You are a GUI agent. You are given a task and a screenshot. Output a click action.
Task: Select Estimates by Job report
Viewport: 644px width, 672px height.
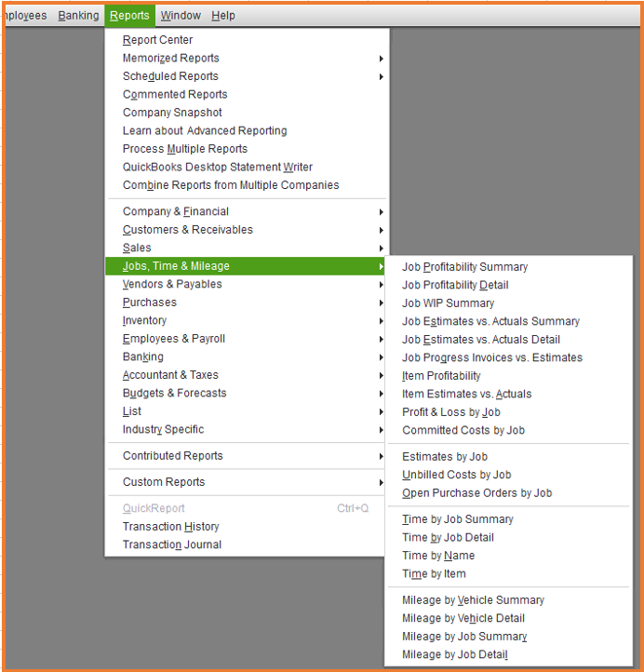(509, 456)
